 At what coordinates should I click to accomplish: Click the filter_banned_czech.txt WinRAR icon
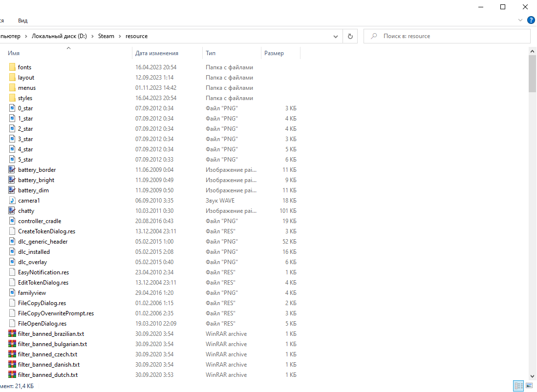pyautogui.click(x=12, y=354)
